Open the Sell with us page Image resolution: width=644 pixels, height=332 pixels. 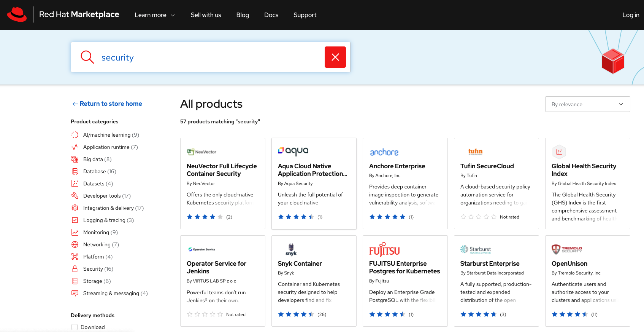(206, 15)
